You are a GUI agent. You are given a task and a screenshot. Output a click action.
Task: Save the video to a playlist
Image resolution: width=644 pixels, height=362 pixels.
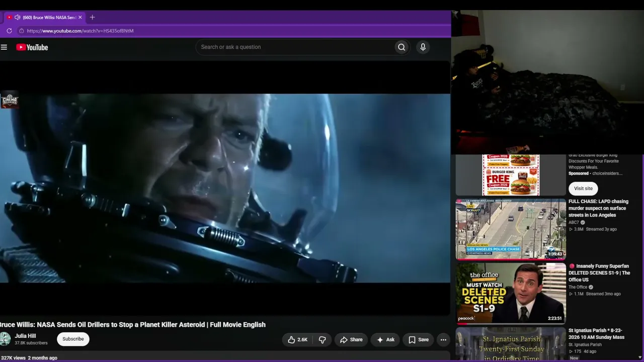click(419, 340)
